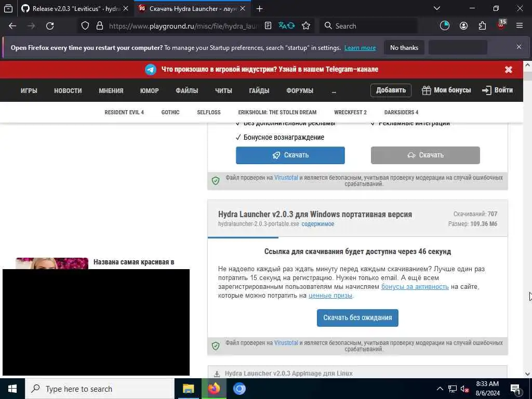
Task: Open the muted volume tray icon
Action: (465, 389)
